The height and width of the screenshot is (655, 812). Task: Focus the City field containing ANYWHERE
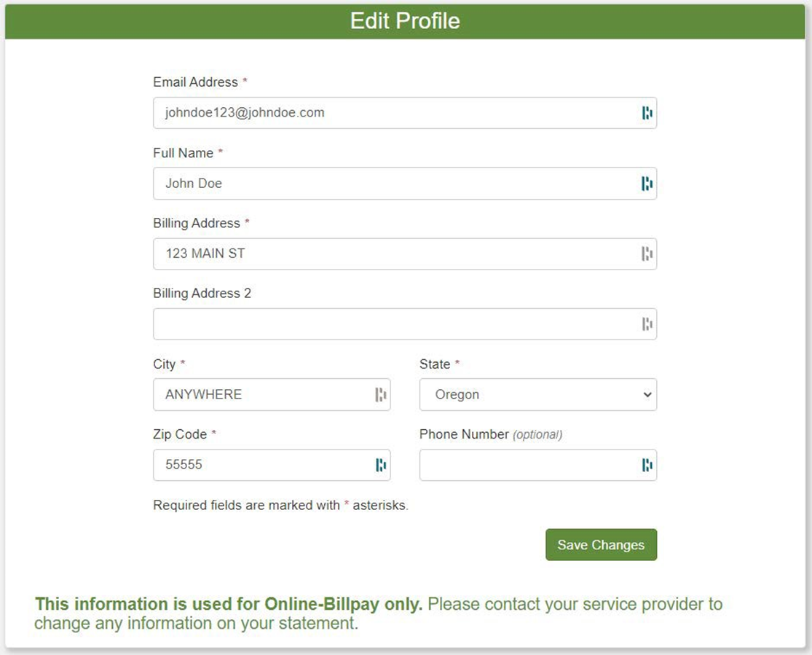click(262, 395)
